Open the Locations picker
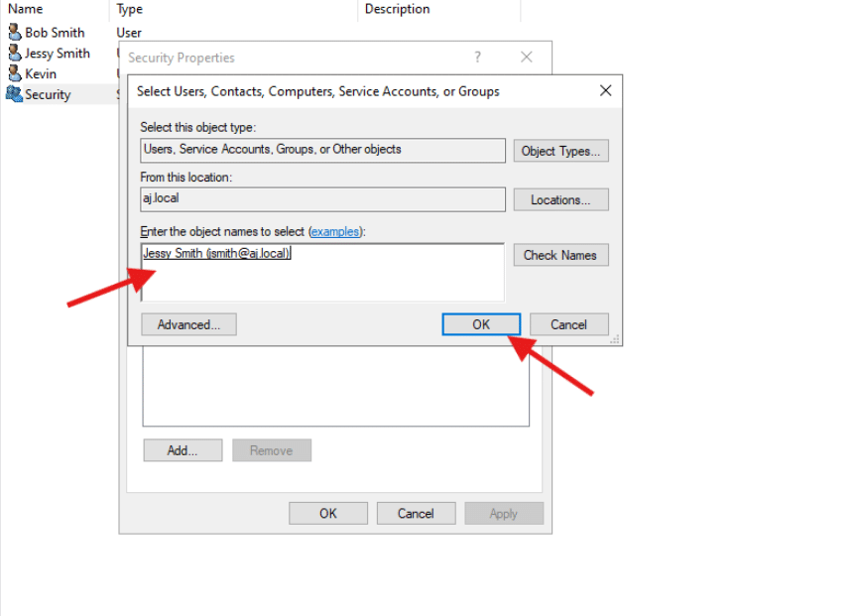This screenshot has width=860, height=616. click(560, 199)
